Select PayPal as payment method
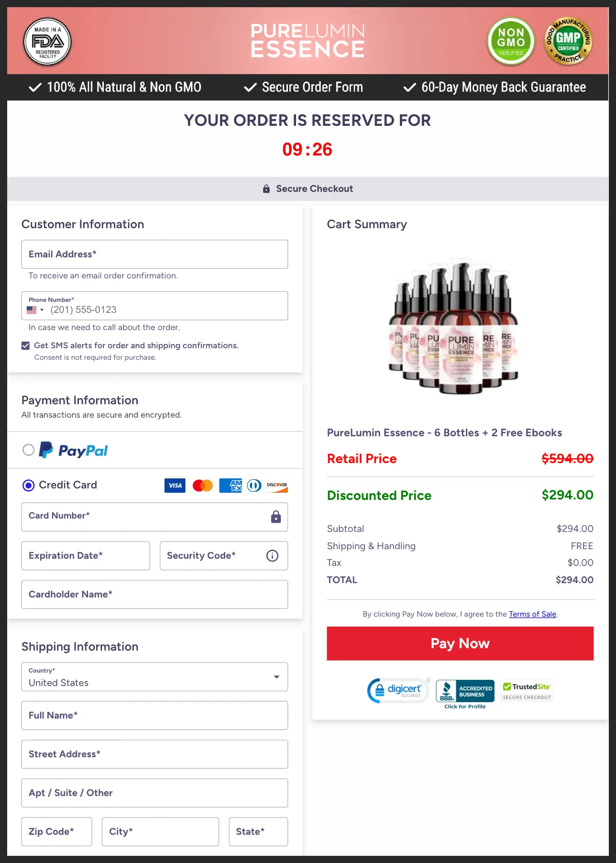The image size is (616, 863). [x=28, y=450]
